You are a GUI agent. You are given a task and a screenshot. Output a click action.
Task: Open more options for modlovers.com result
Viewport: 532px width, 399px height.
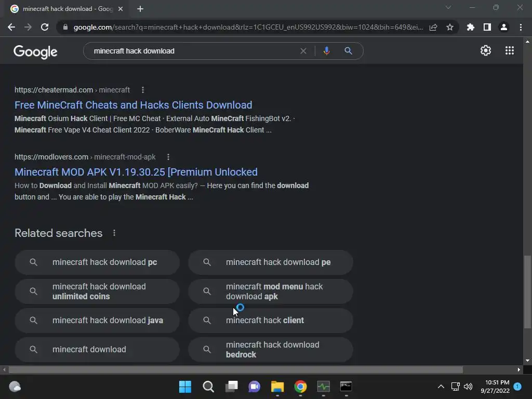(168, 157)
